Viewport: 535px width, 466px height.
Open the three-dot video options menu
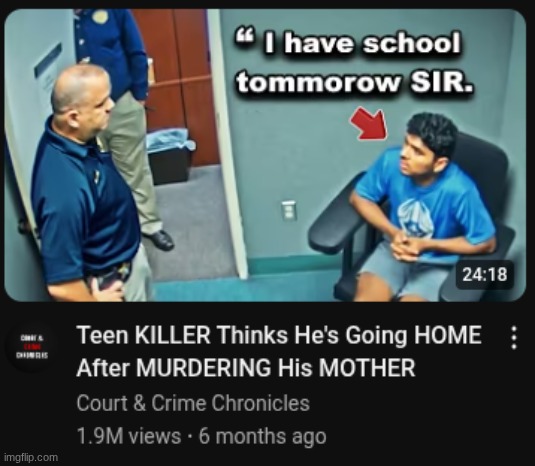tap(514, 338)
